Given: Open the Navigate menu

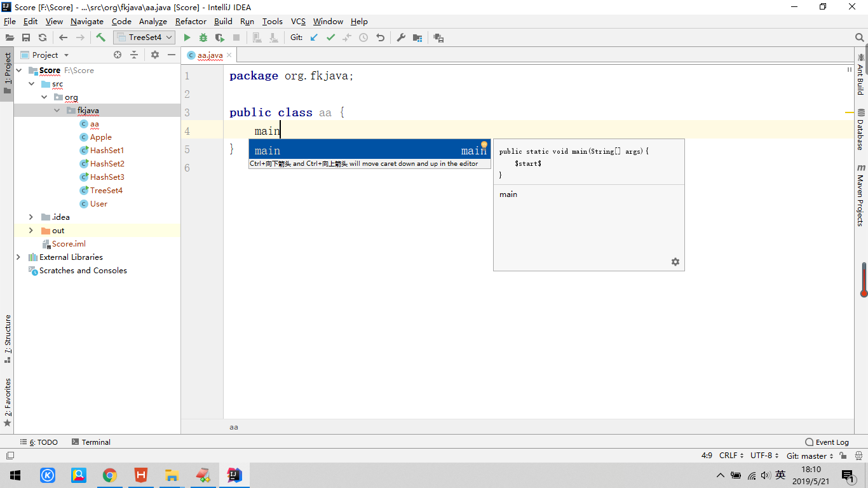Looking at the screenshot, I should (87, 22).
